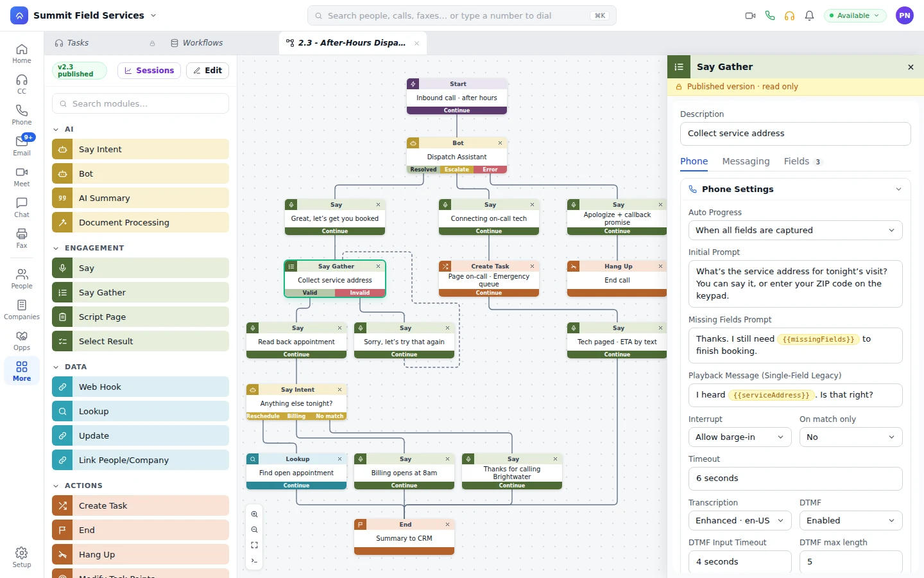Screen dimensions: 924x578
Task: Open the Phone sidebar icon
Action: 22,115
